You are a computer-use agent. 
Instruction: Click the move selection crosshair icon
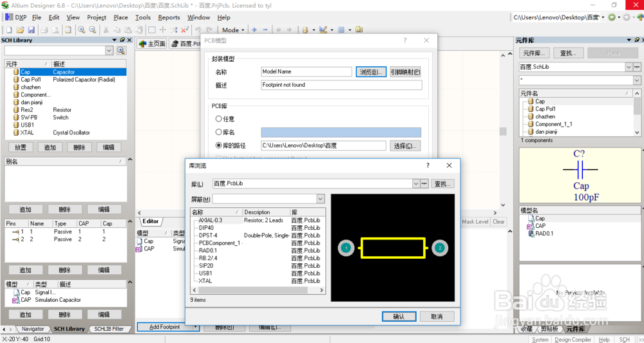(x=163, y=30)
